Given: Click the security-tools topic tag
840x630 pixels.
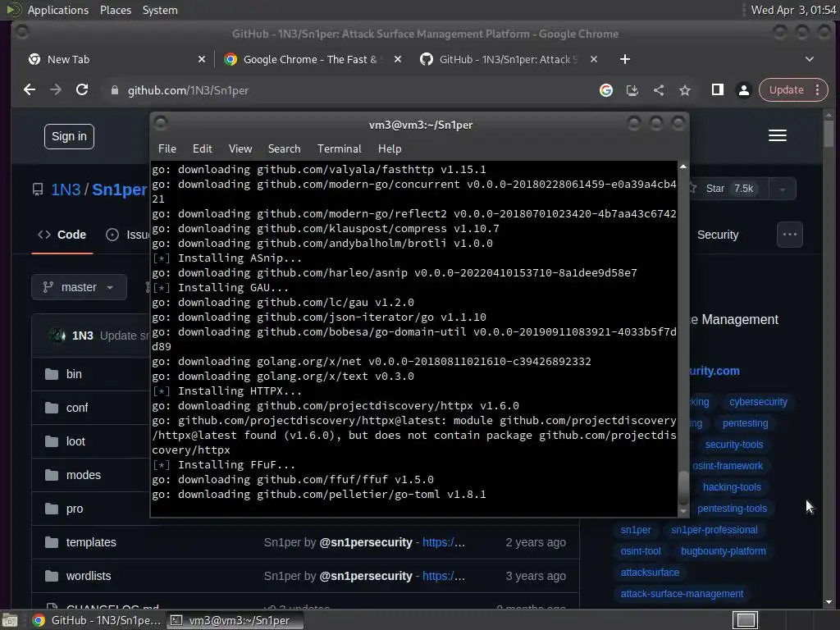Looking at the screenshot, I should click(x=733, y=445).
